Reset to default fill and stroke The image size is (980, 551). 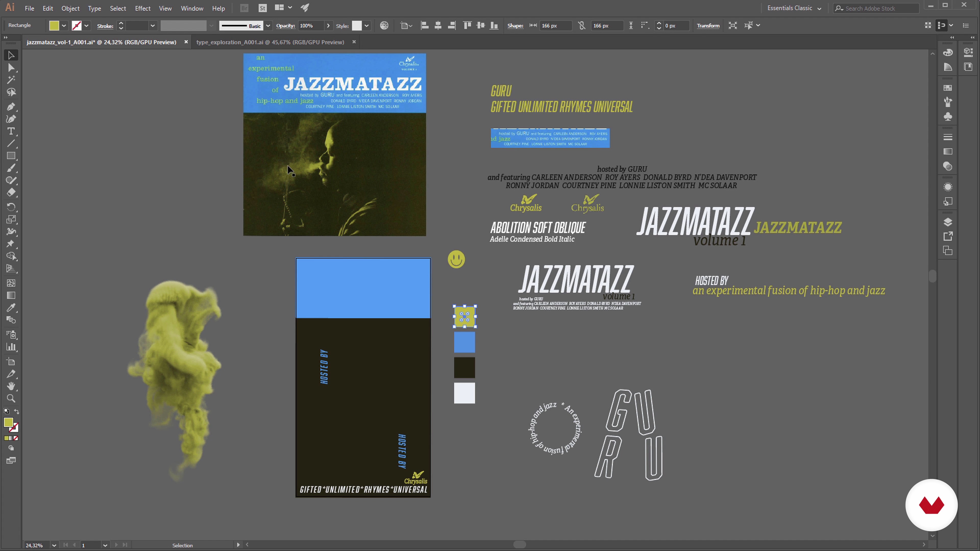tap(6, 411)
